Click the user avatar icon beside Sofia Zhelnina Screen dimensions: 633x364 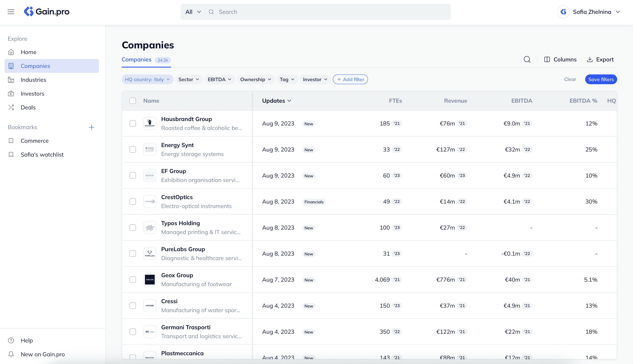pyautogui.click(x=563, y=12)
